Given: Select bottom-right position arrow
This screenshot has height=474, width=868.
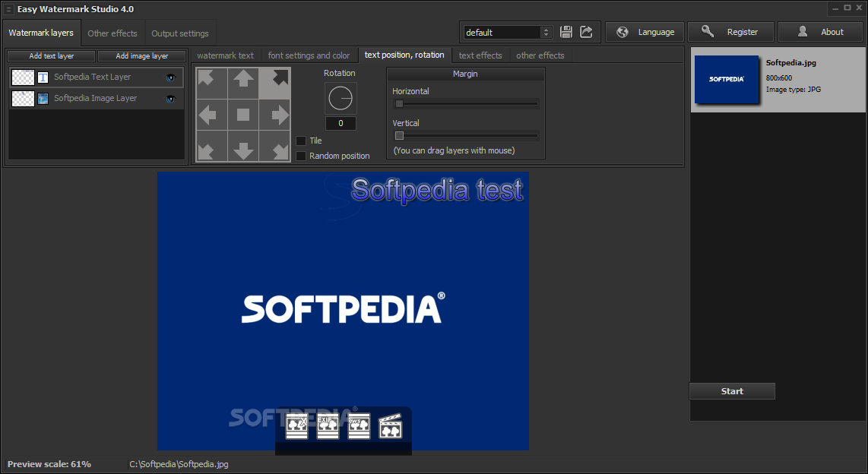Looking at the screenshot, I should [x=274, y=146].
